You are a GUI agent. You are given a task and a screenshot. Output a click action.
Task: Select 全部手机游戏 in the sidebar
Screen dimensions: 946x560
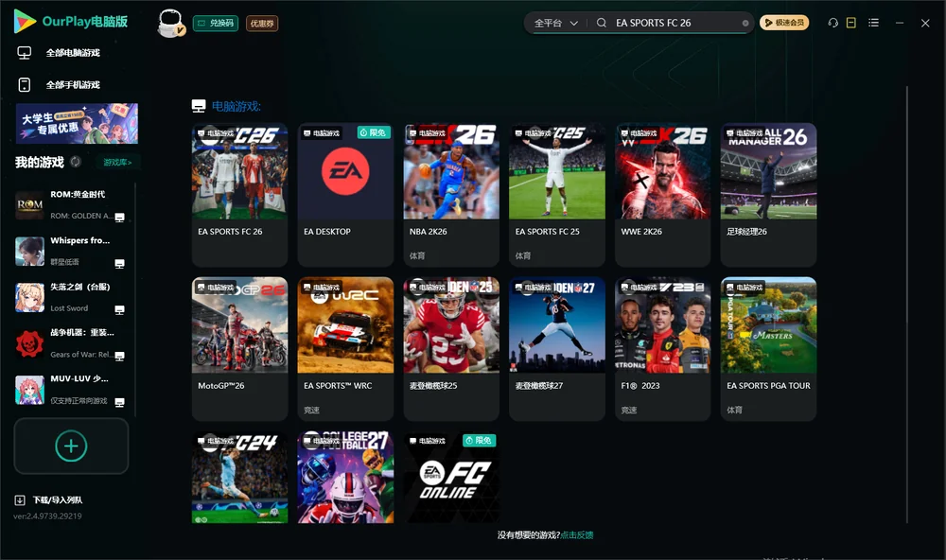[73, 84]
